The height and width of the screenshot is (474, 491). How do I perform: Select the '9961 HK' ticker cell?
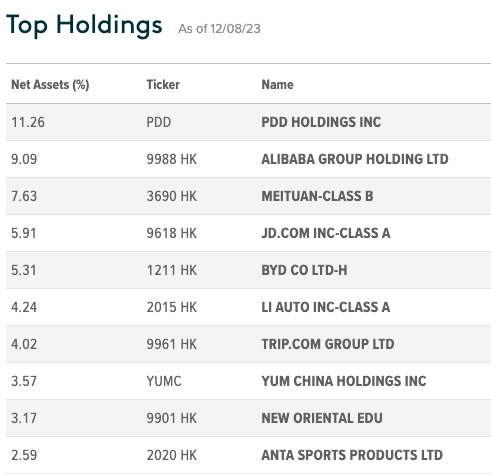click(172, 344)
